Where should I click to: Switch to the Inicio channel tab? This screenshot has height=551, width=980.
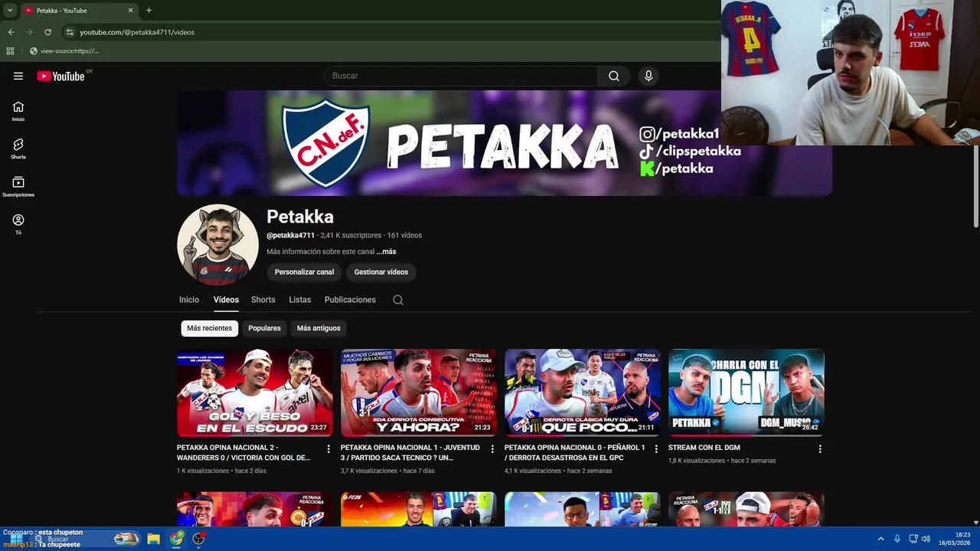click(x=189, y=300)
